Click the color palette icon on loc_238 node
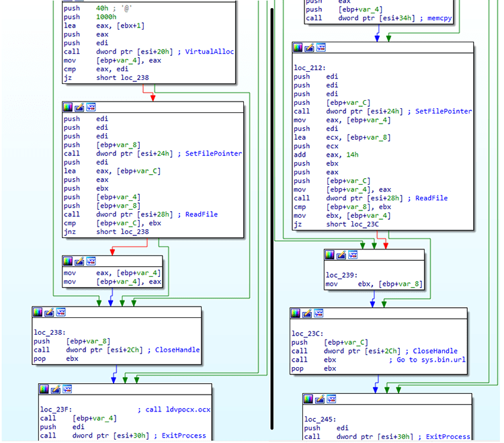This screenshot has width=504, height=443. (x=38, y=313)
